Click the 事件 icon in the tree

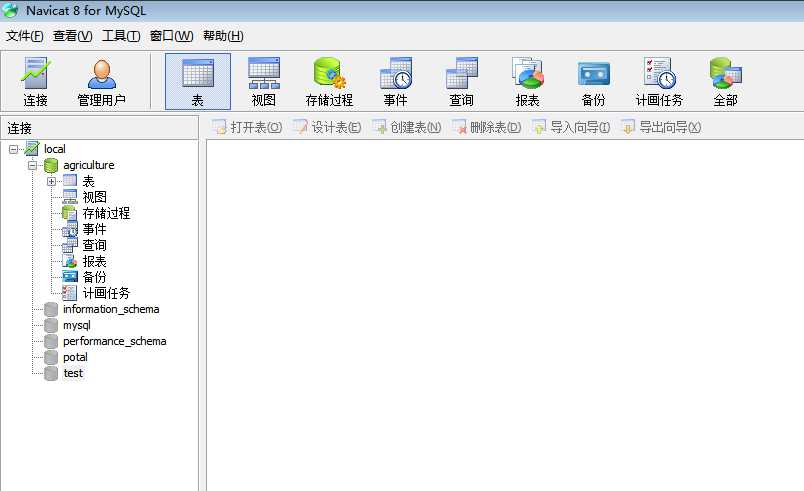70,229
